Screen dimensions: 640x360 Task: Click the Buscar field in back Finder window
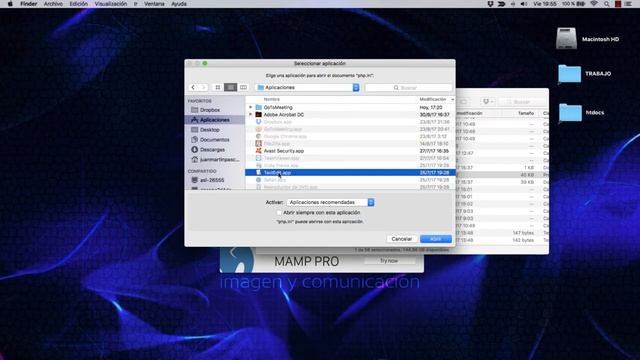522,101
